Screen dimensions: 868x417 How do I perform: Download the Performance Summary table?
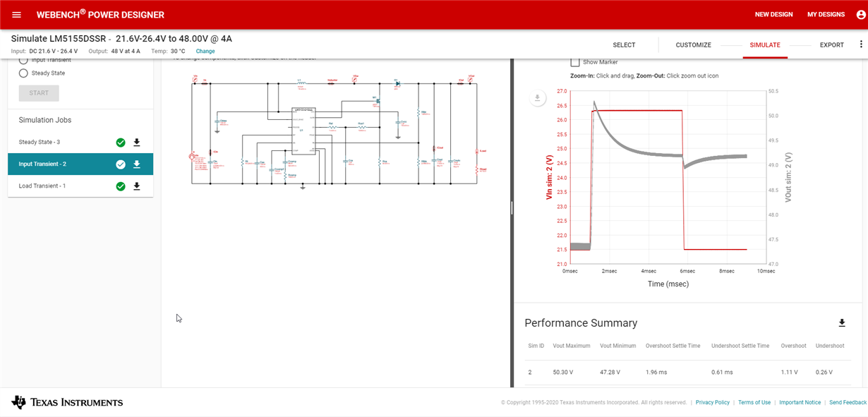coord(842,323)
